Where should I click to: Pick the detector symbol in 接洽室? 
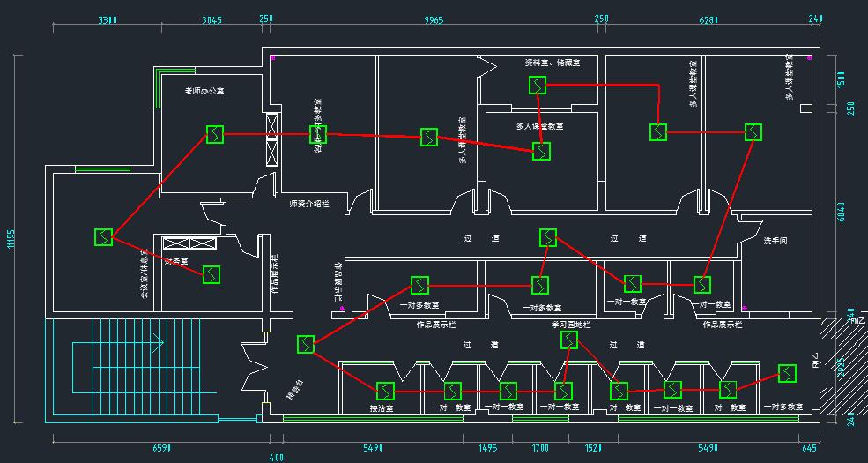[385, 391]
